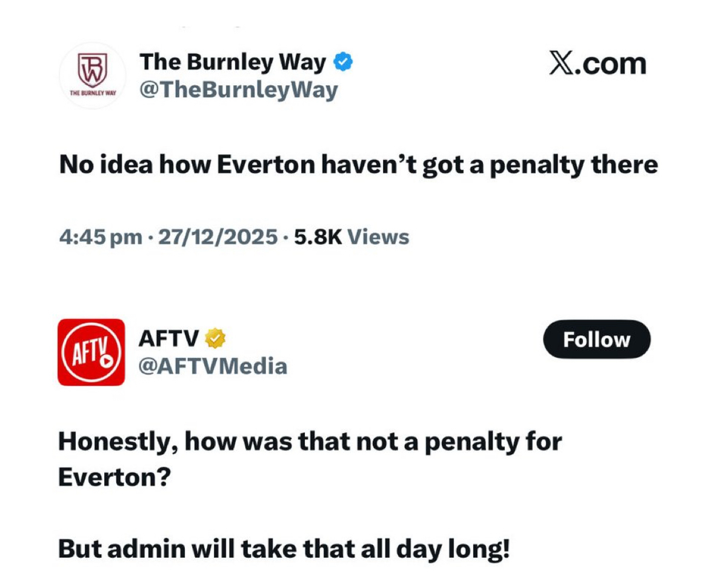Screen dimensions: 709x588
Task: Click the AFTV red profile logo
Action: [91, 352]
